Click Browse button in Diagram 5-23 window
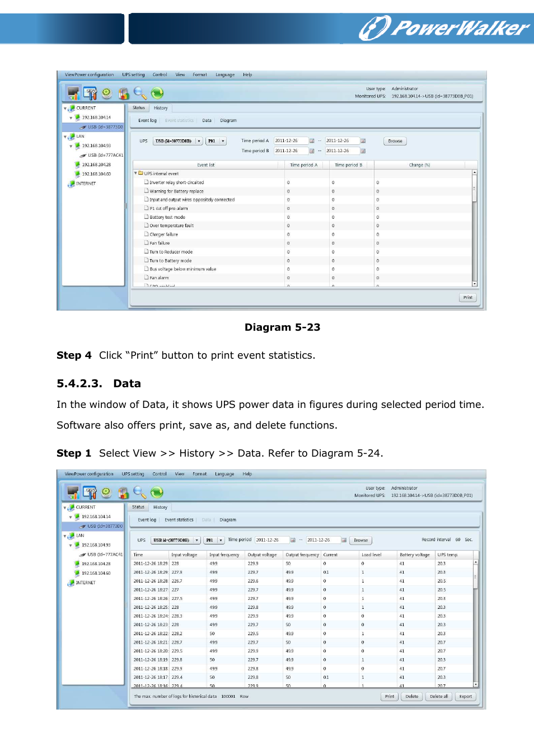Image resolution: width=534 pixels, height=756 pixels. click(x=395, y=141)
